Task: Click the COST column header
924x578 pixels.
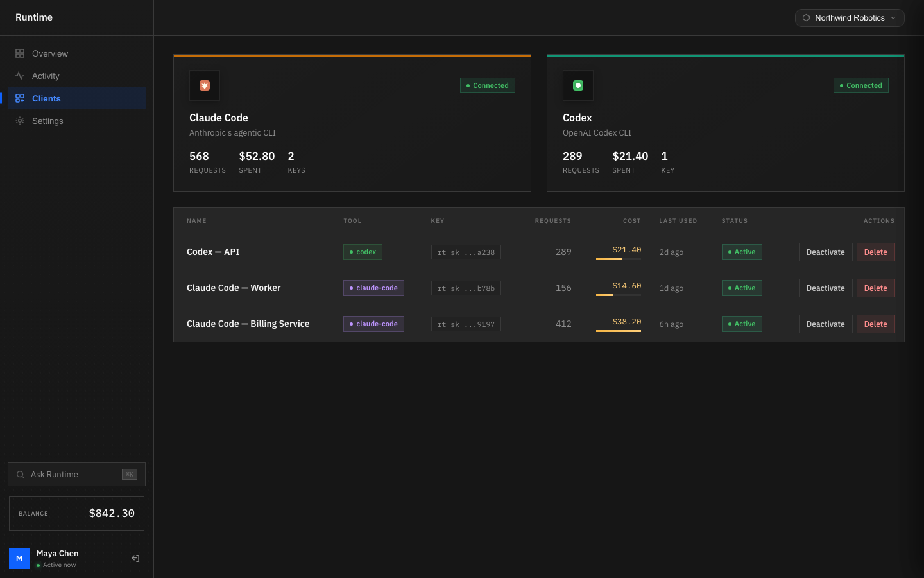Action: (x=632, y=221)
